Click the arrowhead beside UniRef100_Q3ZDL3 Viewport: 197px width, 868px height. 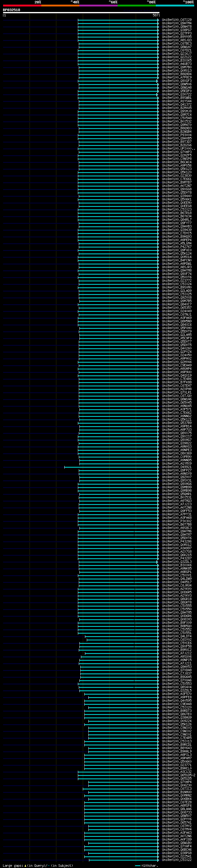157,562
